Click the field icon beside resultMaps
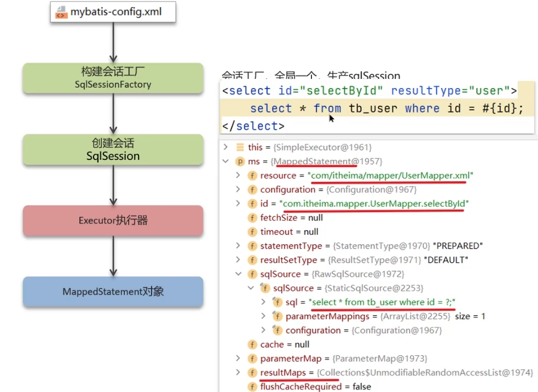The image size is (538, 392). tap(252, 373)
